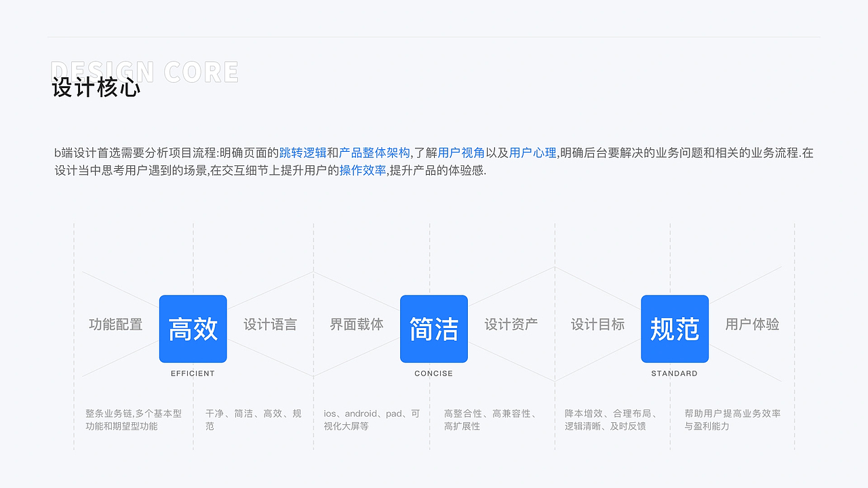Image resolution: width=868 pixels, height=488 pixels.
Task: Select the 设计目标 label
Action: (x=597, y=325)
